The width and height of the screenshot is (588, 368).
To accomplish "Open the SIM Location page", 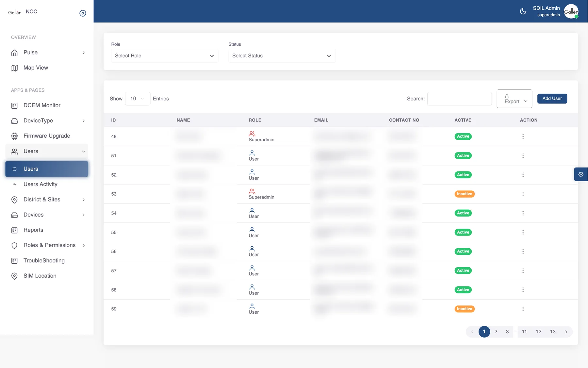I will click(x=47, y=276).
